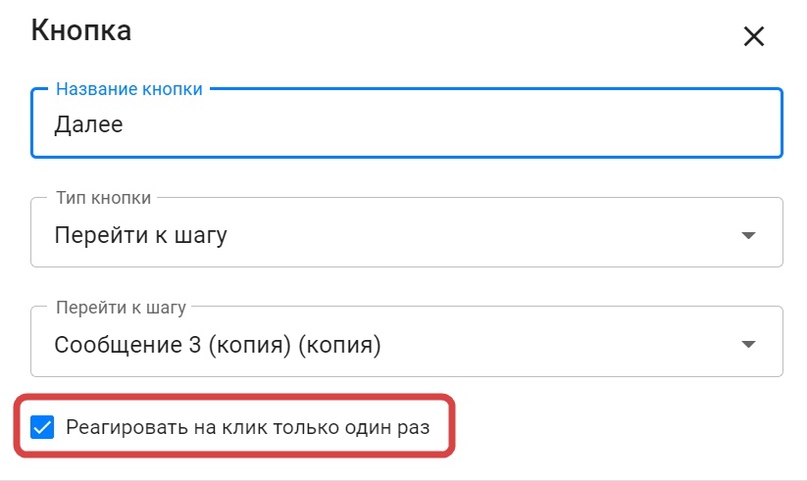Focus the Название кнопки text field
The image size is (807, 481).
click(406, 125)
